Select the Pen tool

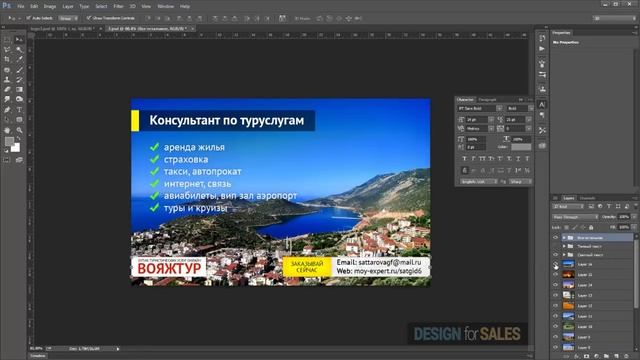pos(7,110)
